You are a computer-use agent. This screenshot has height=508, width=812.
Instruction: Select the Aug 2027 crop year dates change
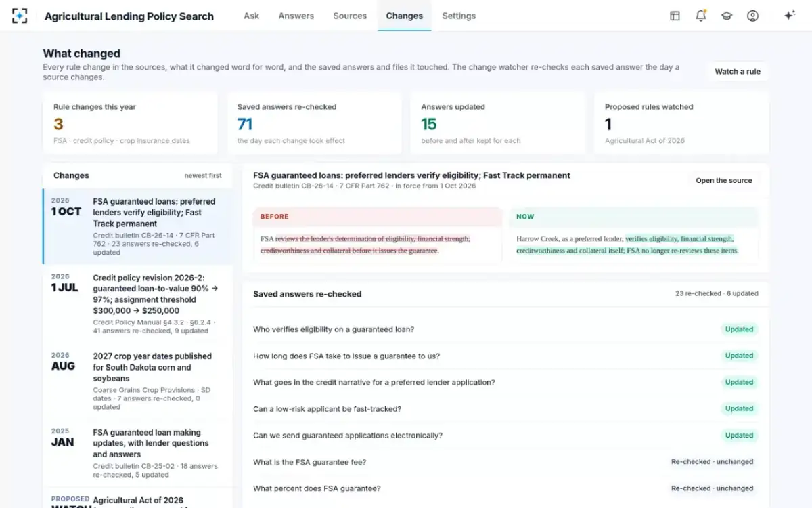[x=137, y=381]
